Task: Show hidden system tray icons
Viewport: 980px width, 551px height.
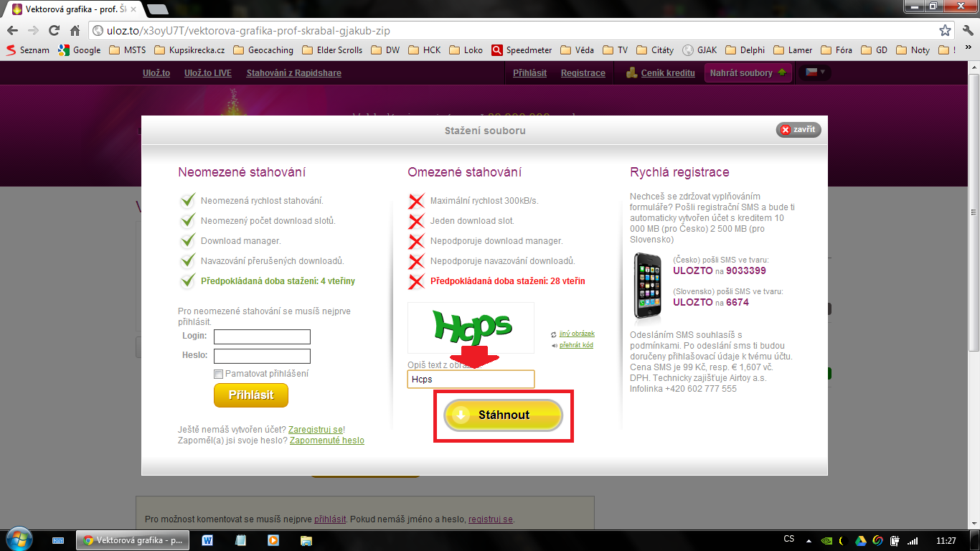Action: click(x=809, y=540)
